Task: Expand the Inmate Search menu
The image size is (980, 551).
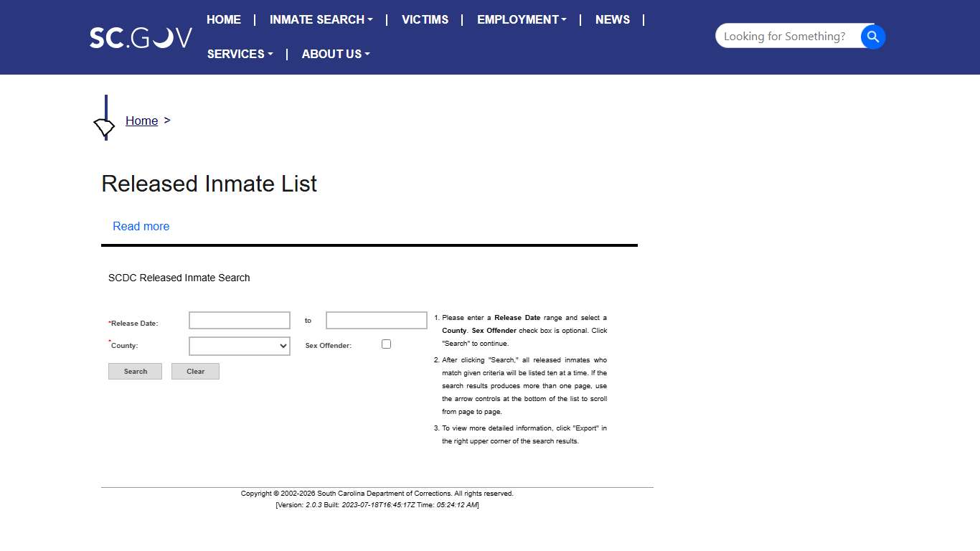Action: (321, 19)
